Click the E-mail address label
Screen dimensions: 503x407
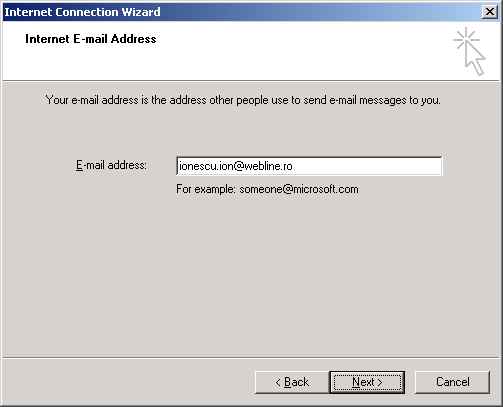(111, 165)
